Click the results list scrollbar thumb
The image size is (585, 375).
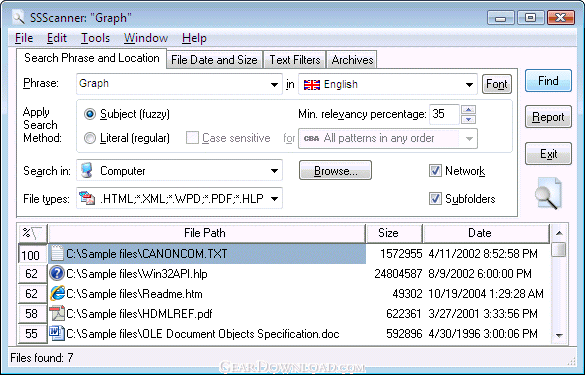[x=559, y=250]
